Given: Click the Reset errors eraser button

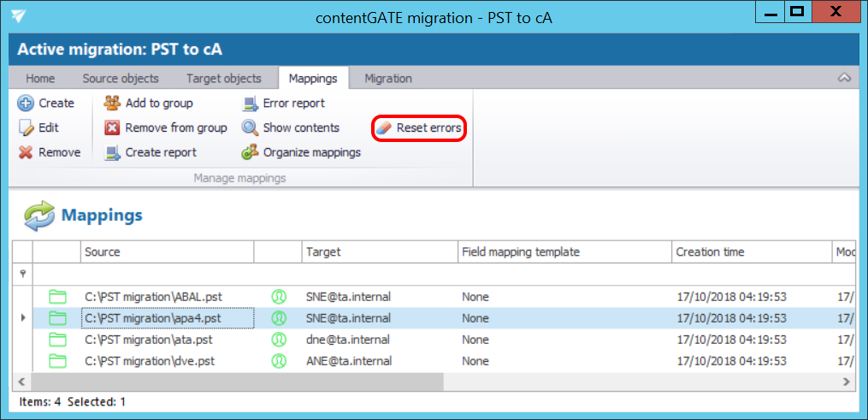Looking at the screenshot, I should click(419, 128).
